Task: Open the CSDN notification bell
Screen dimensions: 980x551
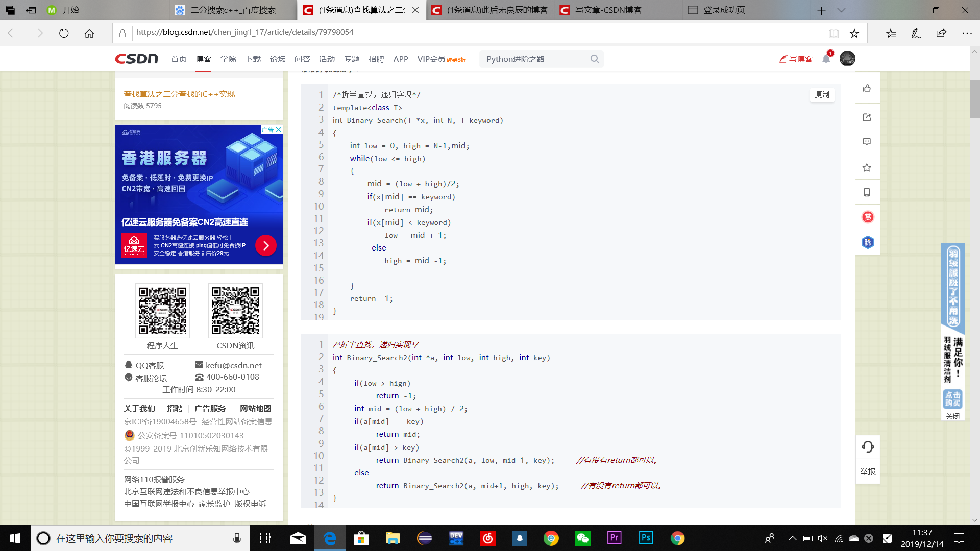Action: pyautogui.click(x=826, y=59)
